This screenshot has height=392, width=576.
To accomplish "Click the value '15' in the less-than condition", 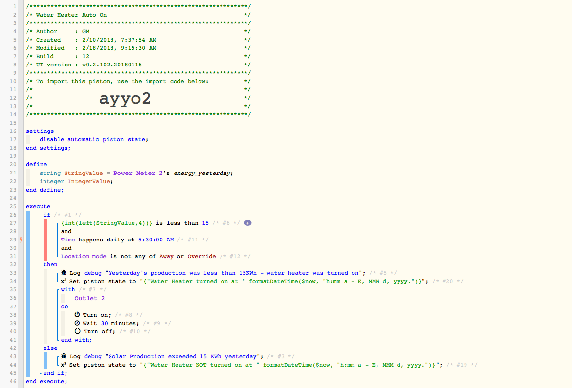I will tap(205, 223).
